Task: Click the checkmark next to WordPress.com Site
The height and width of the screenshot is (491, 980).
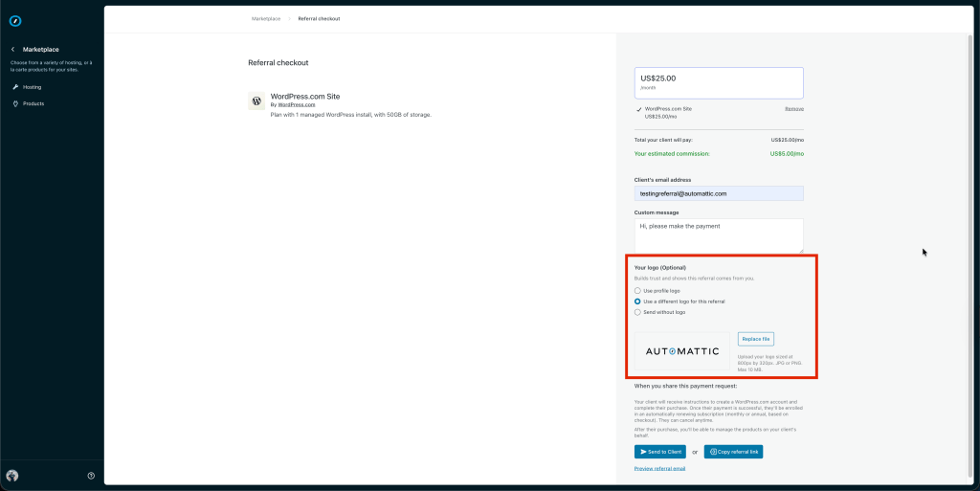Action: pyautogui.click(x=638, y=109)
